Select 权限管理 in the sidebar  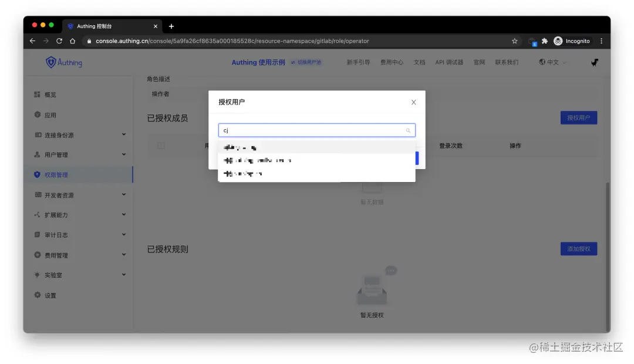click(79, 175)
